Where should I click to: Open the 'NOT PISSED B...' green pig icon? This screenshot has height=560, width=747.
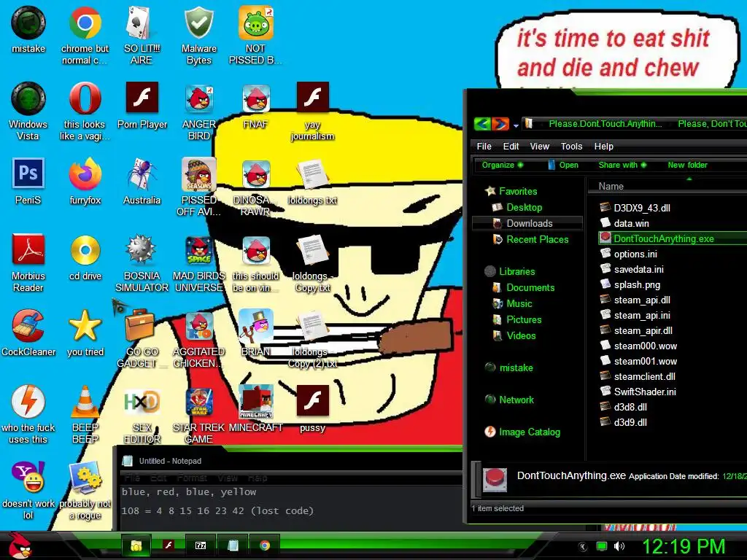pyautogui.click(x=255, y=36)
